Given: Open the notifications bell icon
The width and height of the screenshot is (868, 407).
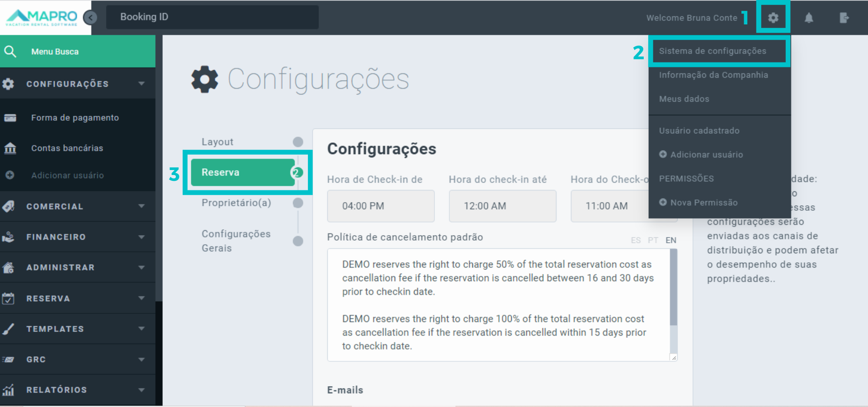Looking at the screenshot, I should [809, 18].
